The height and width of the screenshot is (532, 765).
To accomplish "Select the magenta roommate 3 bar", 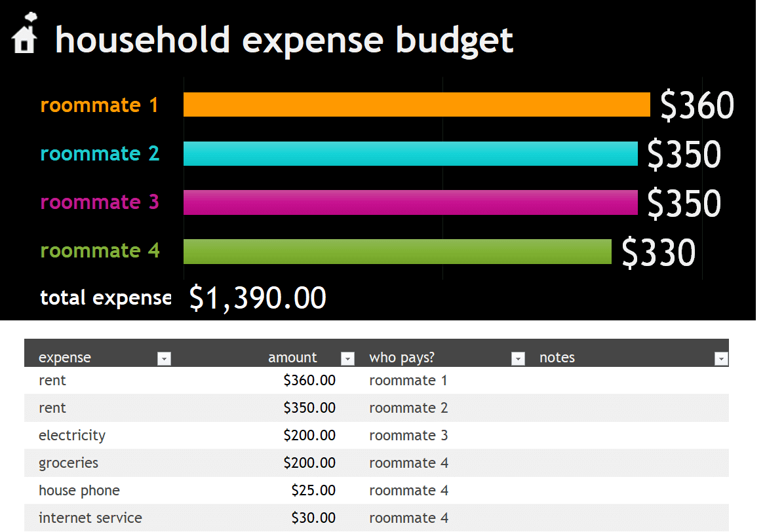I will tap(410, 202).
